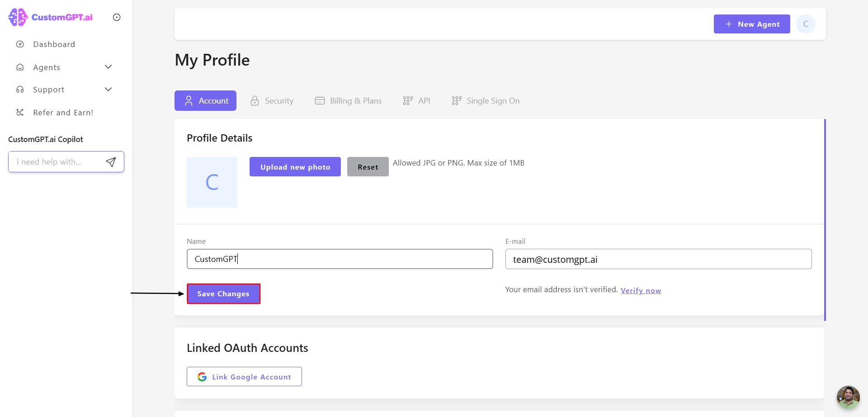Toggle sidebar collapse circle icon
Image resolution: width=868 pixels, height=417 pixels.
117,17
